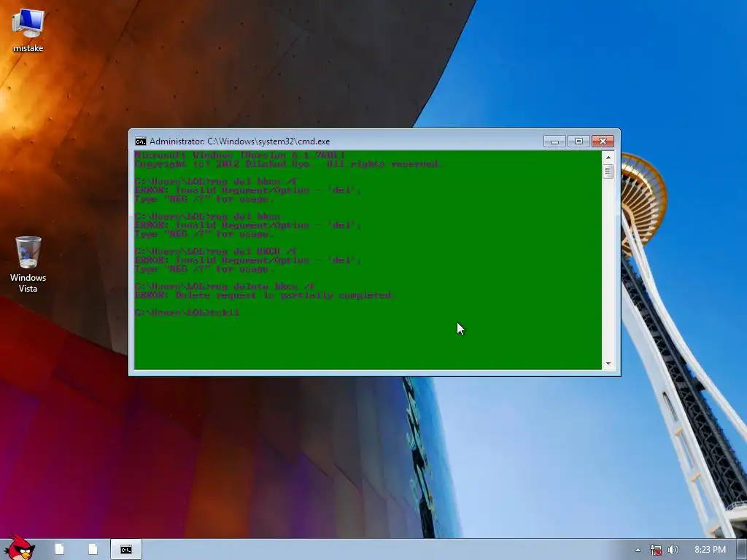Click the last prompt line with 'tskil'
The image size is (747, 560).
point(187,313)
